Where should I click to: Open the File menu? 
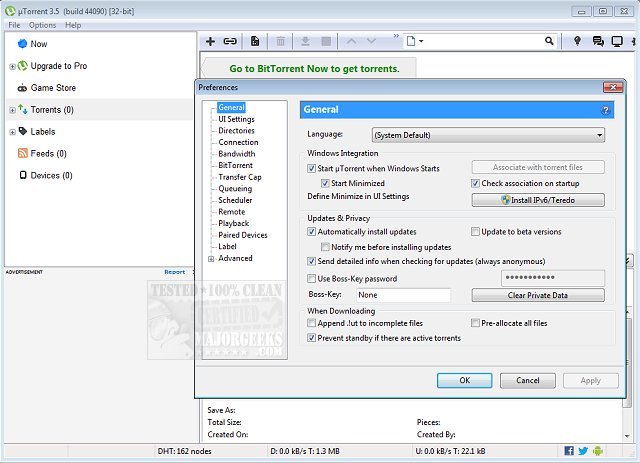click(14, 25)
